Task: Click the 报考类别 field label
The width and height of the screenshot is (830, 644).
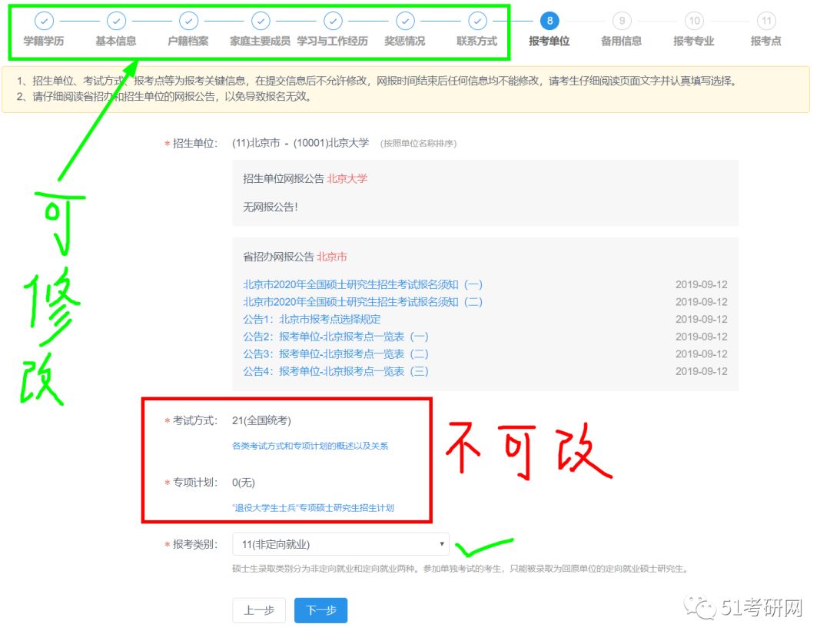Action: click(x=194, y=545)
